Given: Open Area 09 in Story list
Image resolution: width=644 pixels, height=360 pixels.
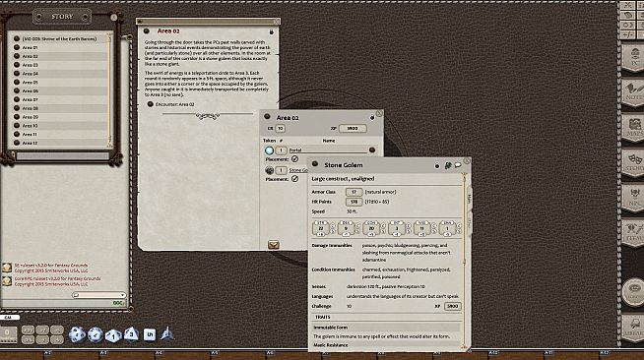Looking at the screenshot, I should pyautogui.click(x=30, y=117).
